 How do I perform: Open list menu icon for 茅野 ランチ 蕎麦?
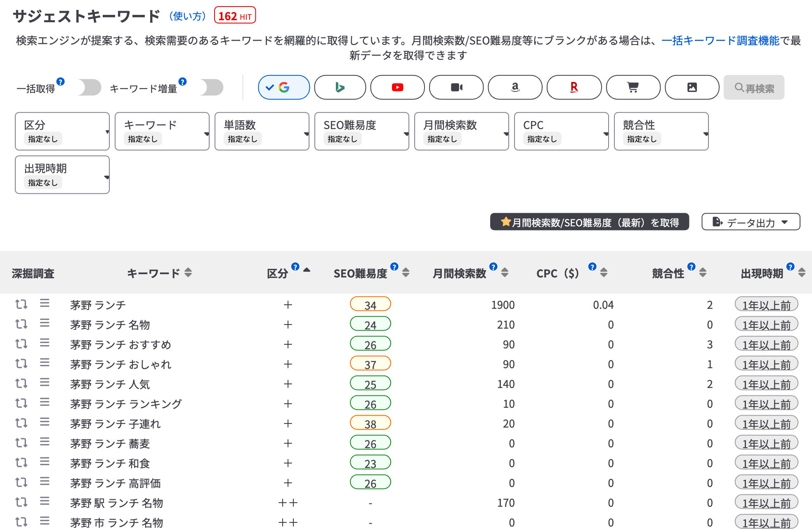pyautogui.click(x=45, y=442)
